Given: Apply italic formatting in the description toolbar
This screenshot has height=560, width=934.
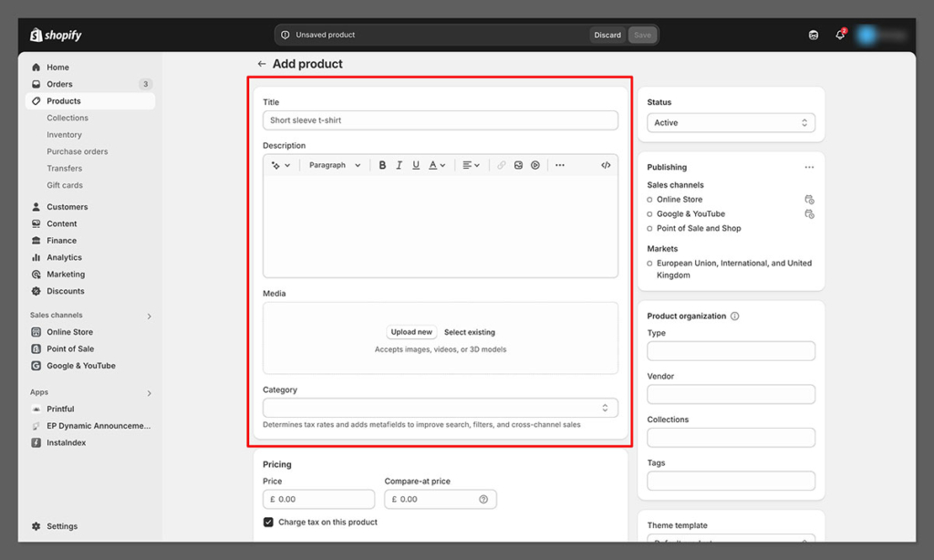Looking at the screenshot, I should (399, 165).
